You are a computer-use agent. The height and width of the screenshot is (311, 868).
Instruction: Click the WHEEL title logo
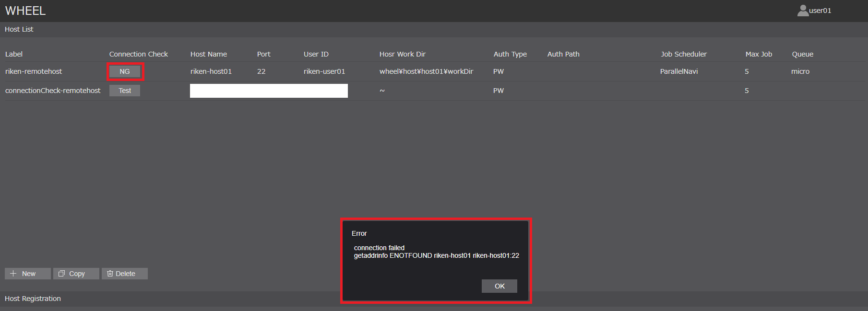tap(25, 11)
